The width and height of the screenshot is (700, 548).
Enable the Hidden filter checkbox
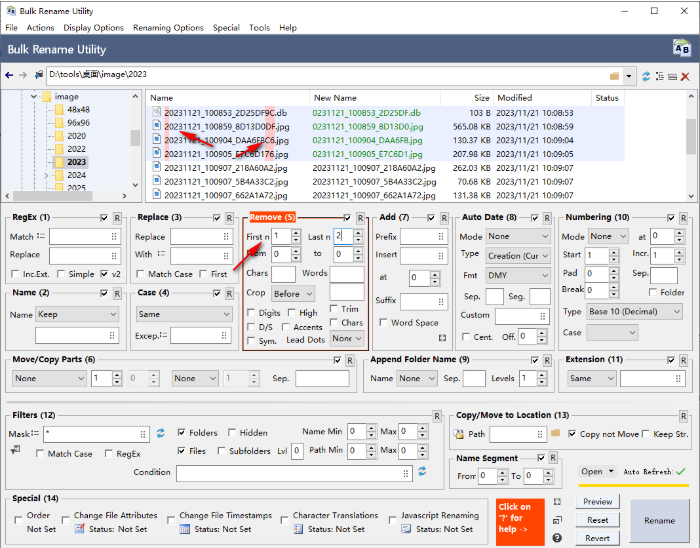(x=232, y=432)
